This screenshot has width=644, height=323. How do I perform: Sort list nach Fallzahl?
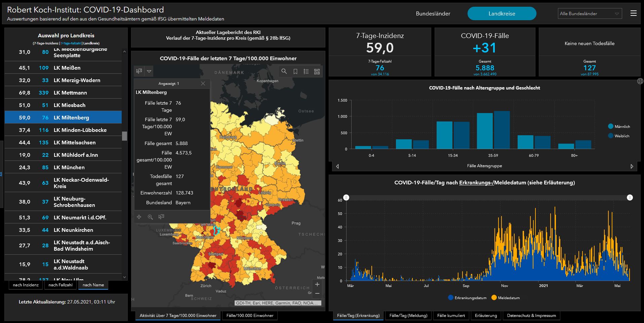click(x=61, y=285)
